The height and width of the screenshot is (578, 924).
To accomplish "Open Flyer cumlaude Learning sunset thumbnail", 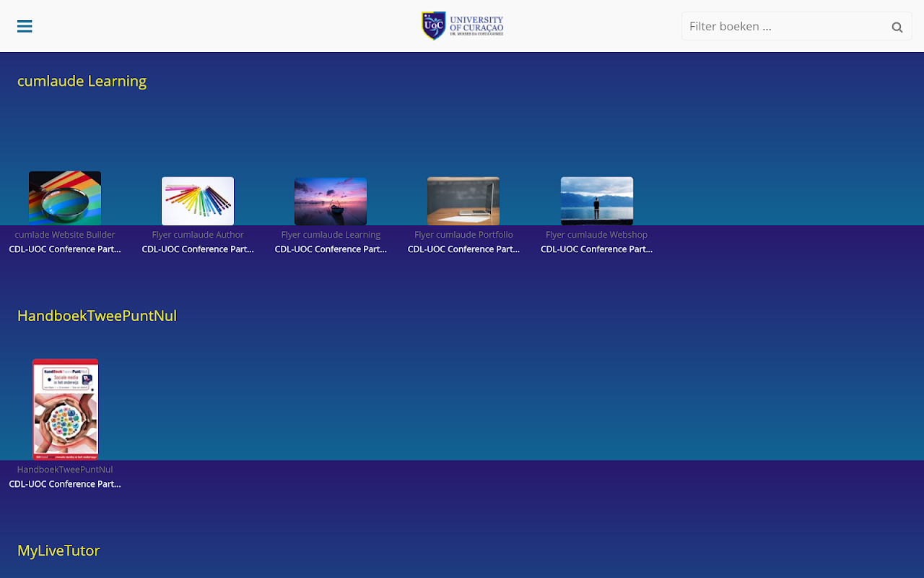I will [x=331, y=202].
